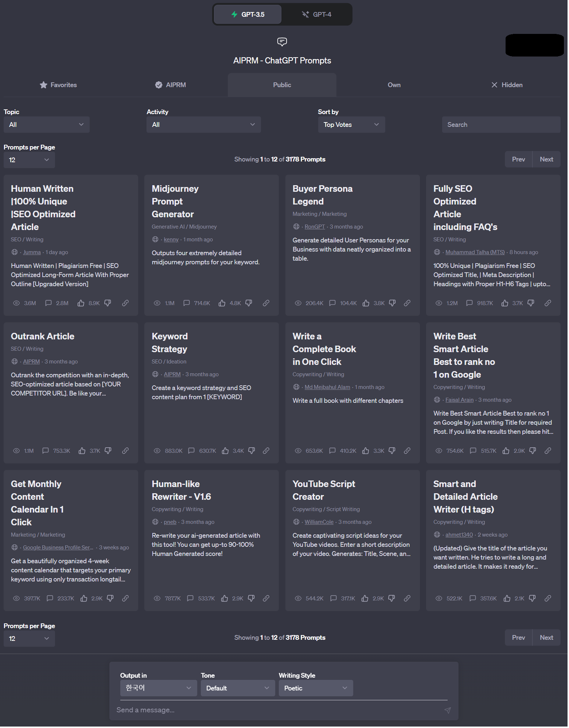Select the Public tab
This screenshot has height=728, width=569.
282,85
